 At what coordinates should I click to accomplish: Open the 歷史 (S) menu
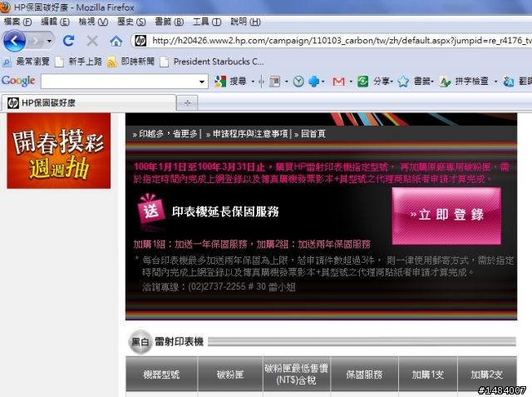(x=131, y=22)
